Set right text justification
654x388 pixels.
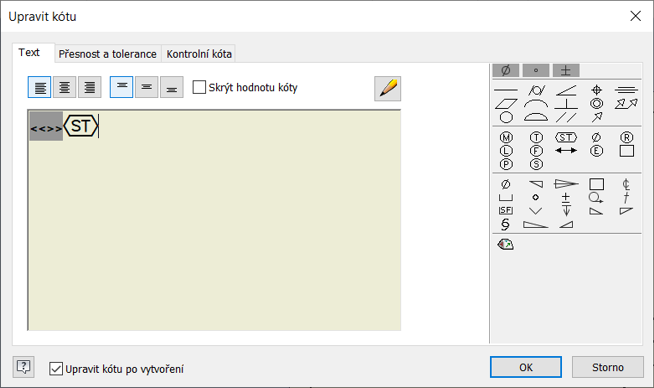tap(90, 87)
